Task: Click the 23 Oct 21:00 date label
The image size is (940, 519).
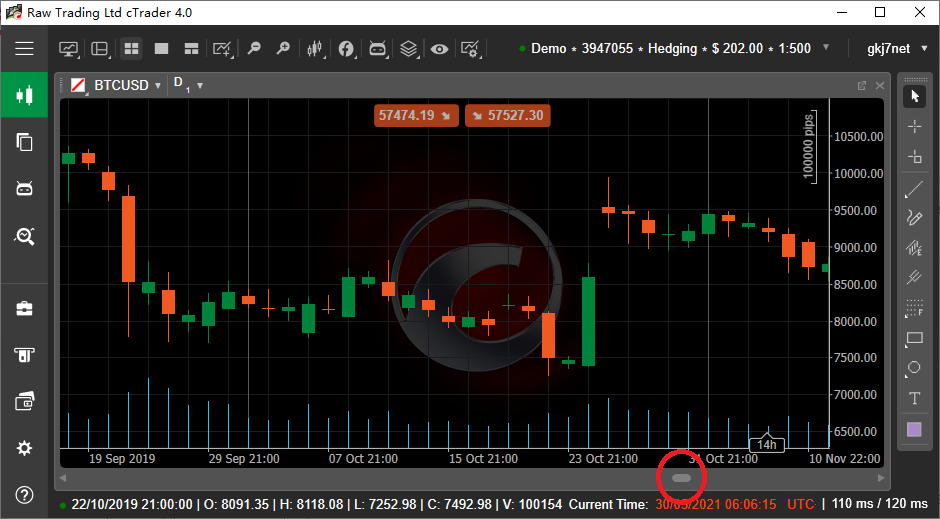Action: (603, 458)
